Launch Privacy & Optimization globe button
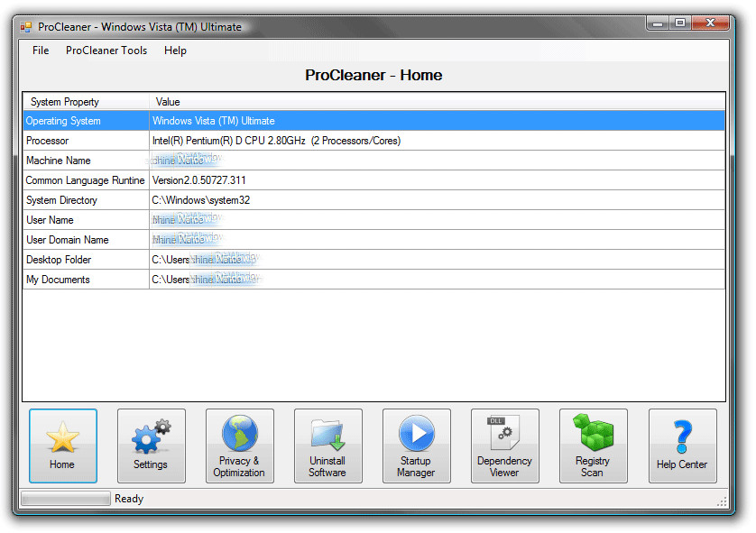 click(x=240, y=446)
